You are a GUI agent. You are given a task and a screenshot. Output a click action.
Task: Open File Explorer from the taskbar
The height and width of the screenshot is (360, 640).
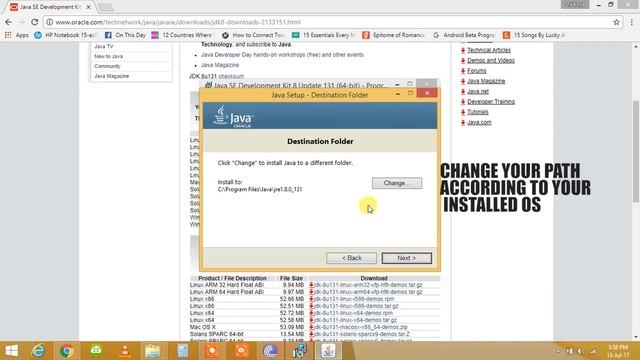pos(153,351)
